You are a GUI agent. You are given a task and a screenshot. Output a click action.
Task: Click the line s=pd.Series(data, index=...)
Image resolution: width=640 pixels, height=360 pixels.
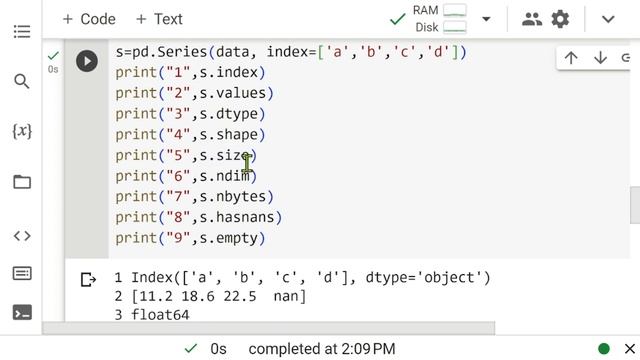pyautogui.click(x=291, y=52)
